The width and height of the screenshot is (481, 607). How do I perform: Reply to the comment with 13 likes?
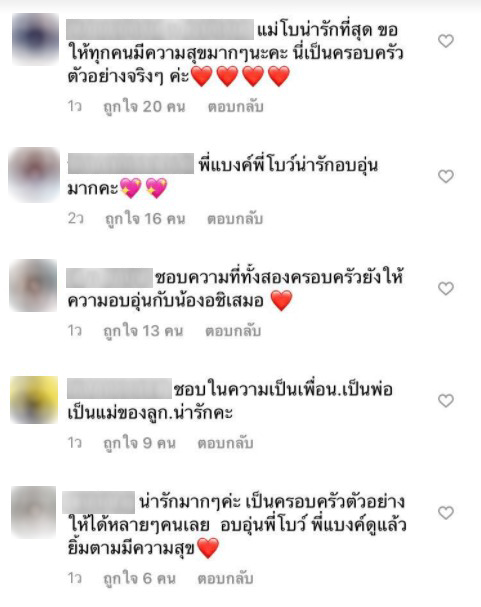click(233, 331)
